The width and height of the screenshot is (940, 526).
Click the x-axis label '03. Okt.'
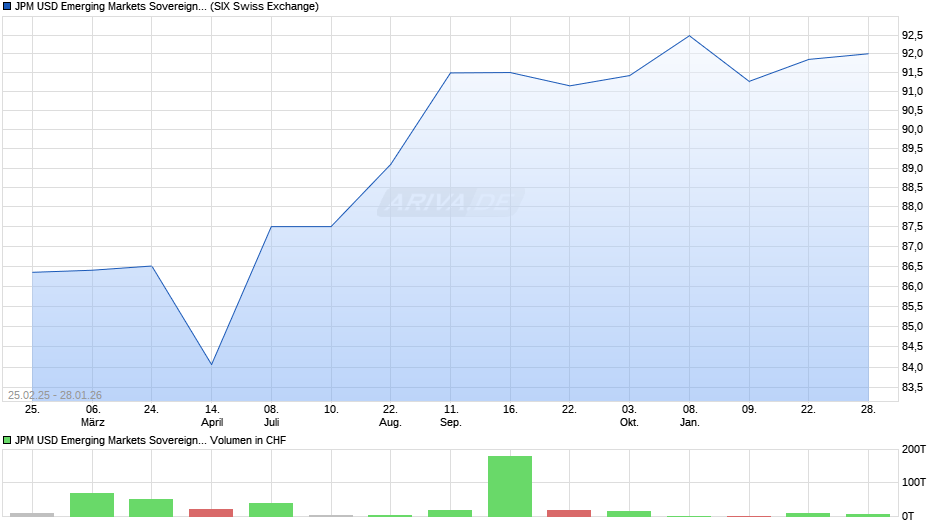pos(629,416)
